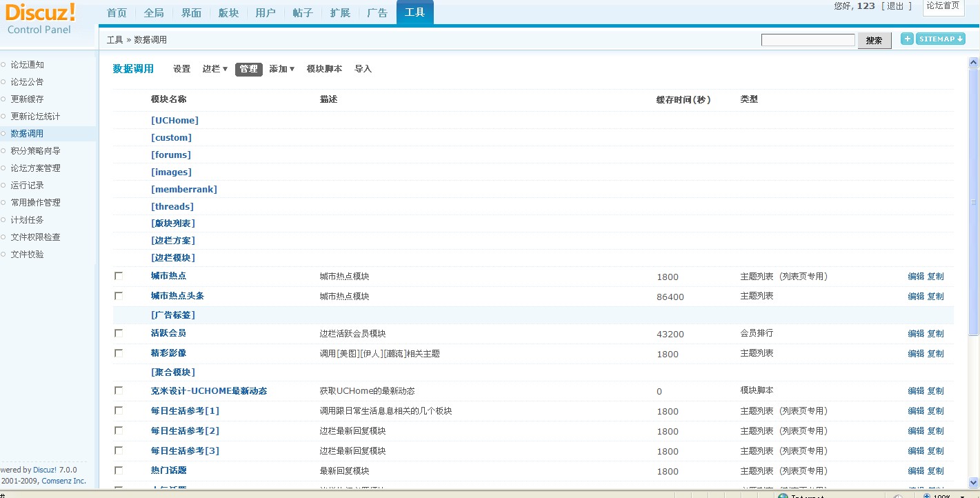Open 文件校验 in the sidebar
Viewport: 980px width, 498px height.
click(x=28, y=255)
